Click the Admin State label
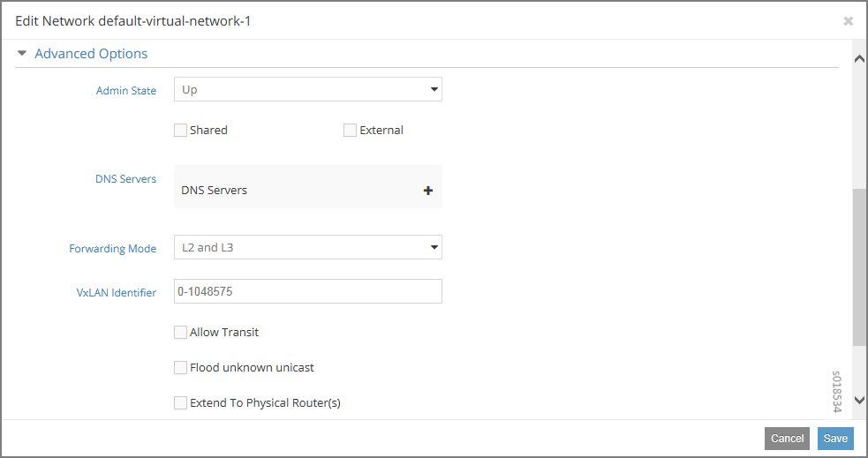The height and width of the screenshot is (458, 868). click(x=125, y=91)
